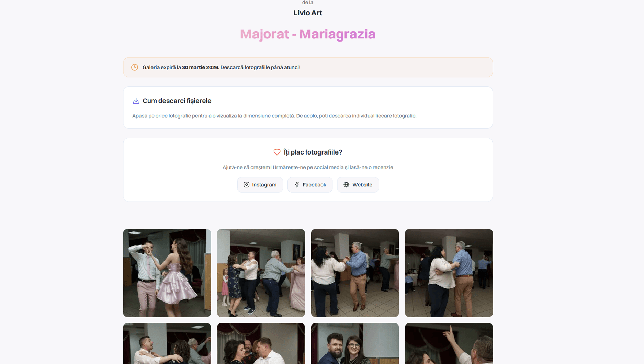The image size is (644, 364).
Task: View photo with little girl in red dress
Action: point(261,273)
